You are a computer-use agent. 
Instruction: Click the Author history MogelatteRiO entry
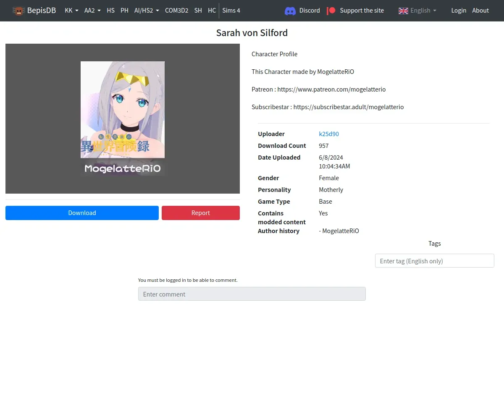pos(339,231)
